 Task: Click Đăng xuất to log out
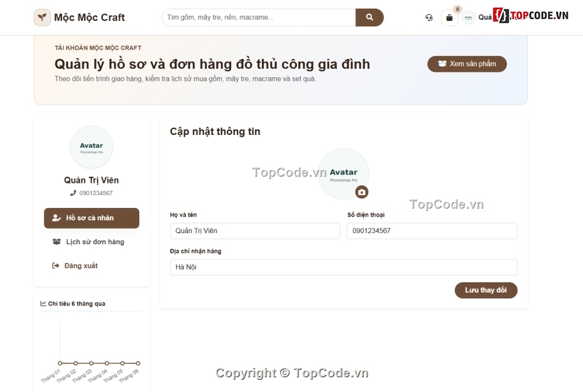(x=91, y=266)
